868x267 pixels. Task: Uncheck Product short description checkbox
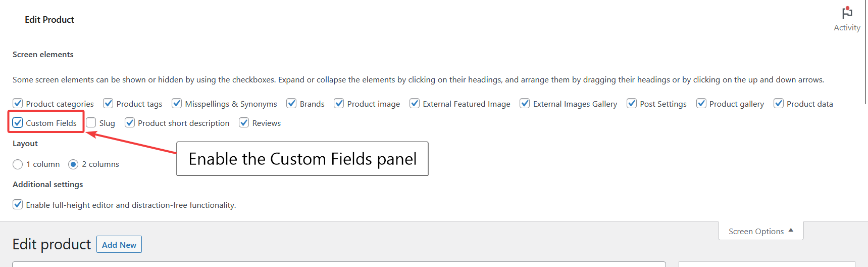point(130,122)
